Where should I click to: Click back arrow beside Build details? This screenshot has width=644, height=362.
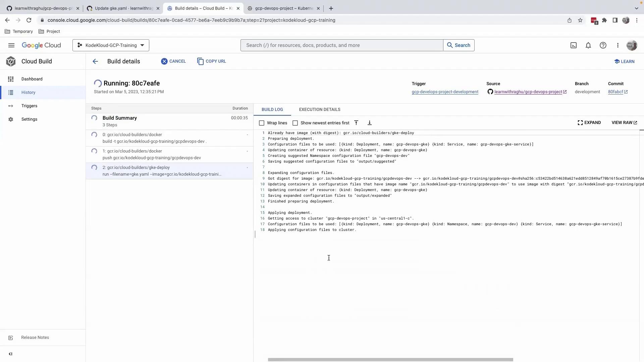click(x=95, y=61)
